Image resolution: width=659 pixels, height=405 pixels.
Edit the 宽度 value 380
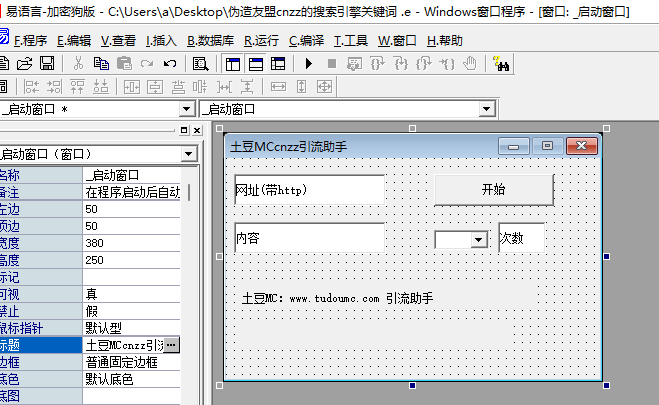coord(132,243)
